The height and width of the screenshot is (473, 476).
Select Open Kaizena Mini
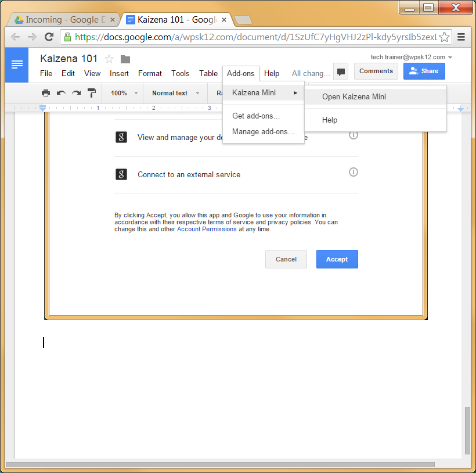(x=376, y=96)
